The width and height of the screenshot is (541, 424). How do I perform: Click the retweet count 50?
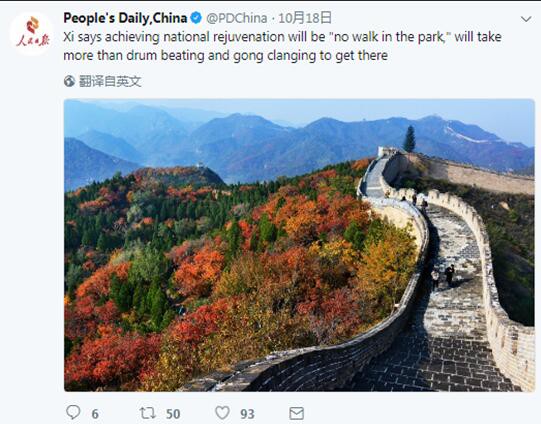click(x=173, y=414)
